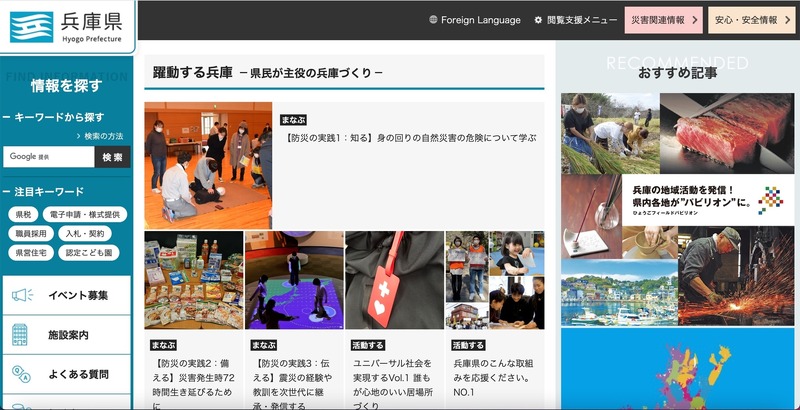Open the よくある質問 menu item

(67, 374)
